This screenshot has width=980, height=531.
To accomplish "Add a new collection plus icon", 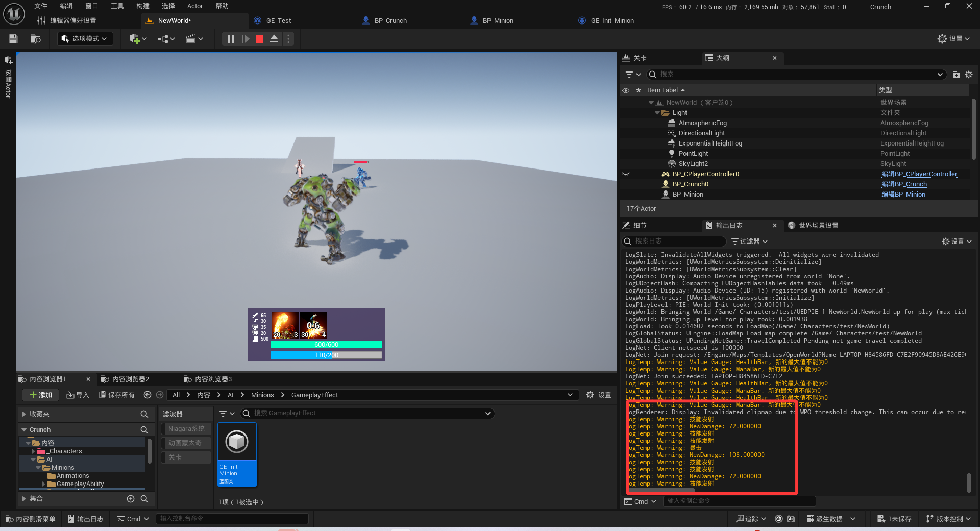I will tap(131, 499).
